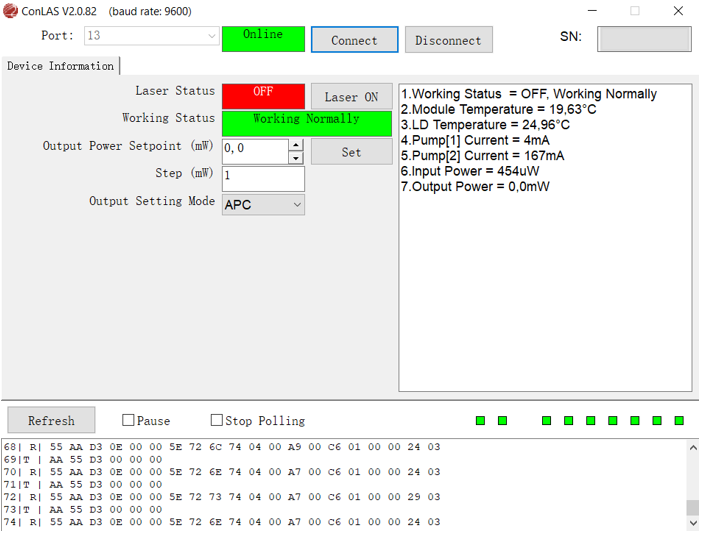702x538 pixels.
Task: Expand the Output Setting Mode APC dropdown
Action: click(x=296, y=205)
